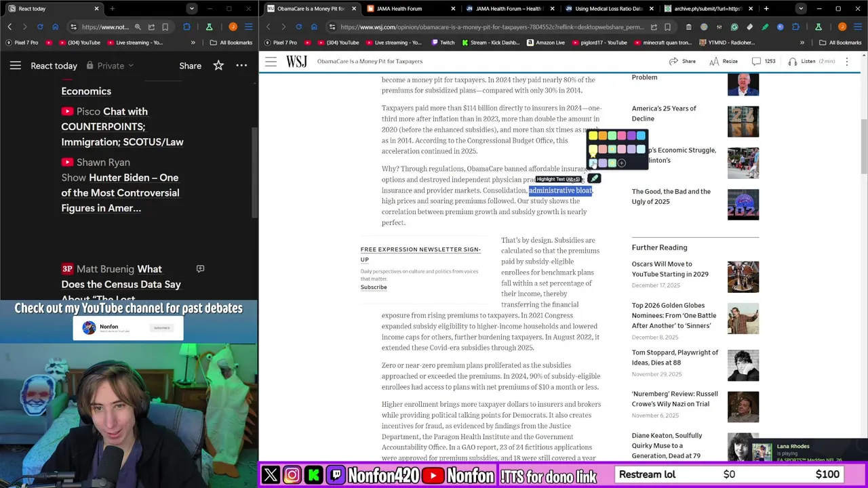Switch to Using Medical Loss Ratio Data tab
This screenshot has height=488, width=868.
click(608, 9)
